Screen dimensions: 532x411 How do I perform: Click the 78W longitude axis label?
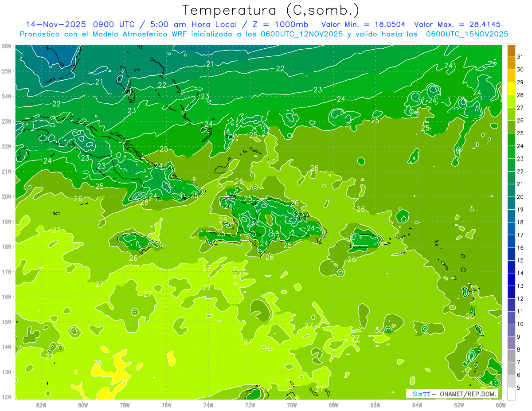coord(125,405)
